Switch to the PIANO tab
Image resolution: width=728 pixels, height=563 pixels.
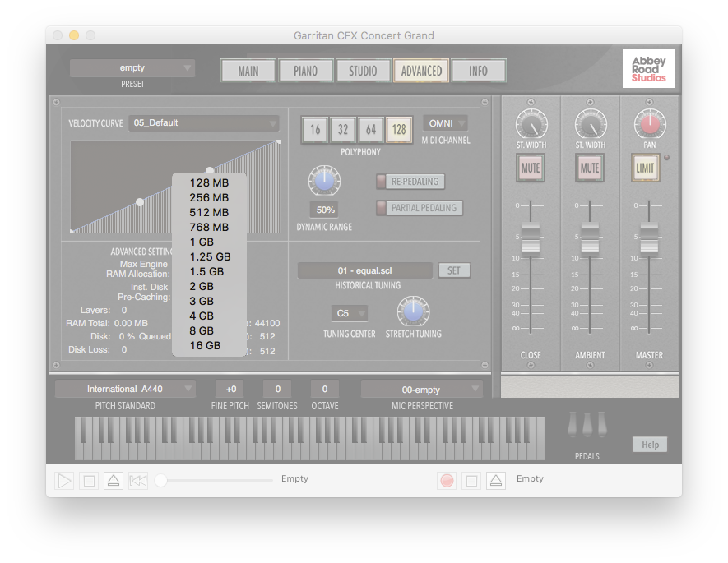pos(305,71)
